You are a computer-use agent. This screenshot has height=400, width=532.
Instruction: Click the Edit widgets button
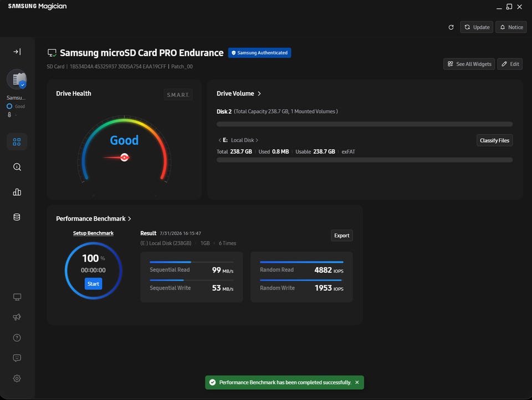(x=510, y=64)
